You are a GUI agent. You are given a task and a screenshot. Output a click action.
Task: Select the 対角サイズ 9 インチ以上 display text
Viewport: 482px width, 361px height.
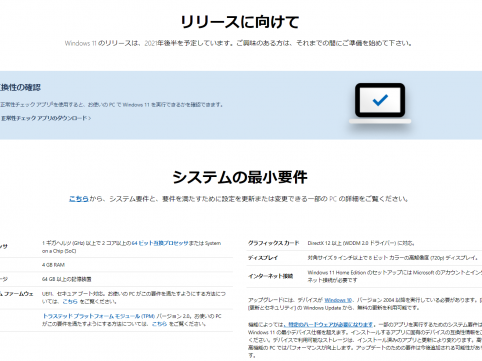click(x=393, y=258)
